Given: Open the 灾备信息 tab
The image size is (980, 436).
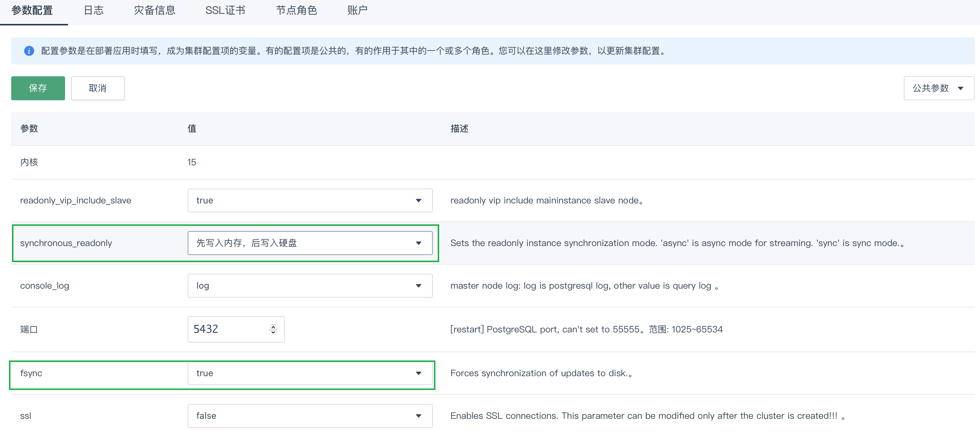Looking at the screenshot, I should pyautogui.click(x=154, y=10).
